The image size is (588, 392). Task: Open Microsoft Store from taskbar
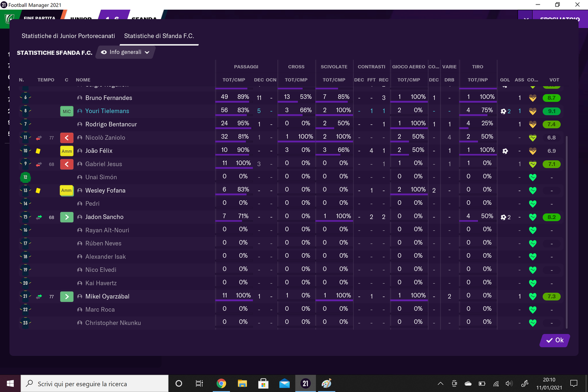[x=263, y=384]
